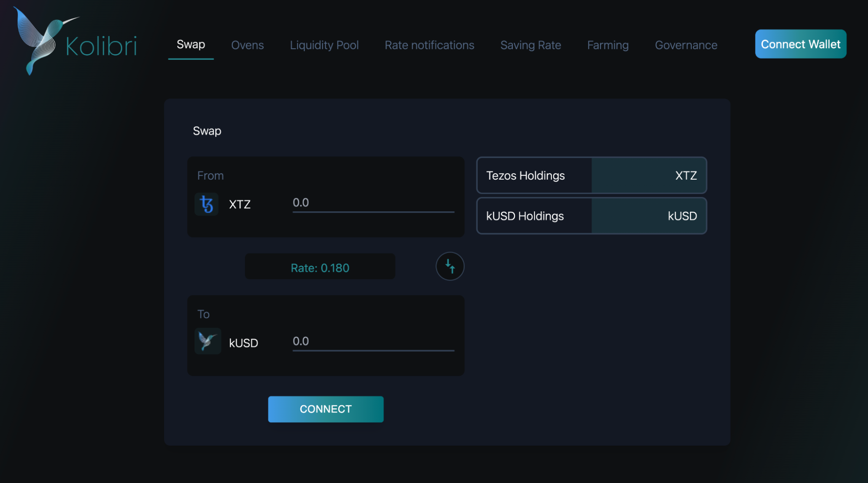This screenshot has height=483, width=868.
Task: Open the Governance tab
Action: click(686, 45)
